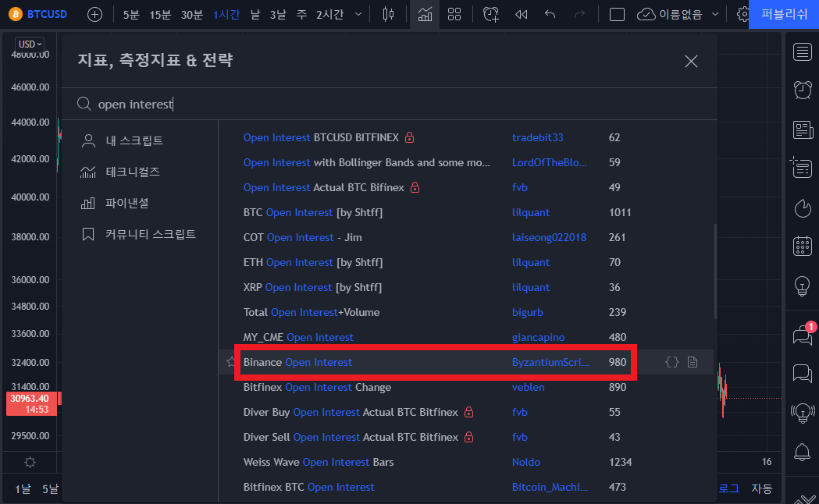The image size is (819, 504).
Task: Open the candlestick chart type selector
Action: (x=388, y=14)
